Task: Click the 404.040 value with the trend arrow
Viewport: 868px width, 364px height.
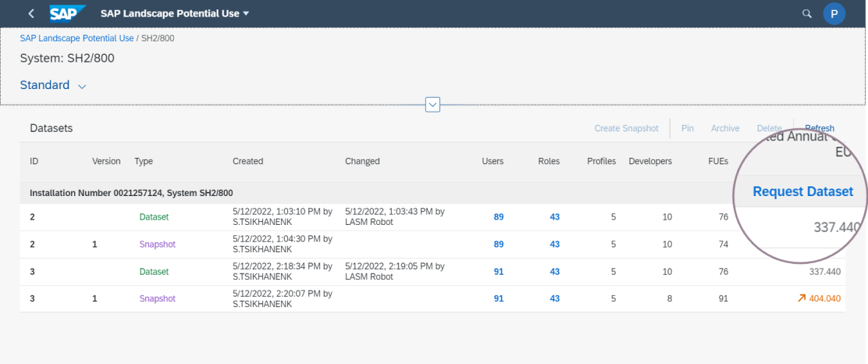Action: tap(819, 298)
